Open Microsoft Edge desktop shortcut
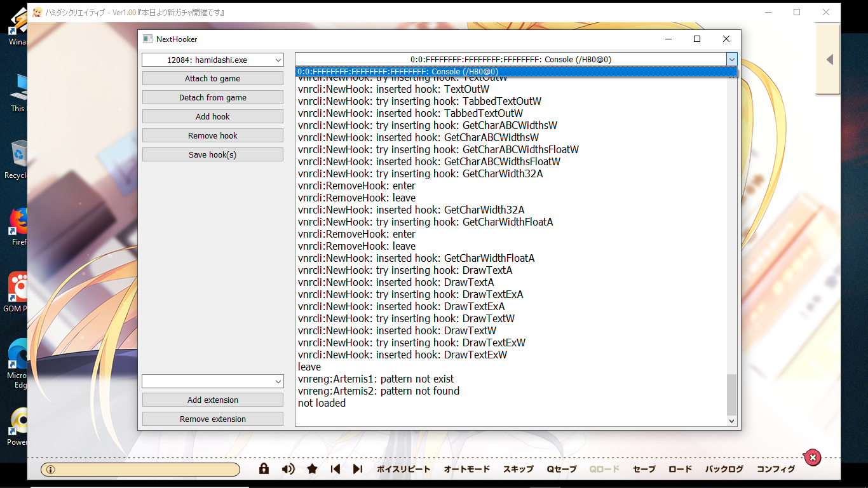 18,362
